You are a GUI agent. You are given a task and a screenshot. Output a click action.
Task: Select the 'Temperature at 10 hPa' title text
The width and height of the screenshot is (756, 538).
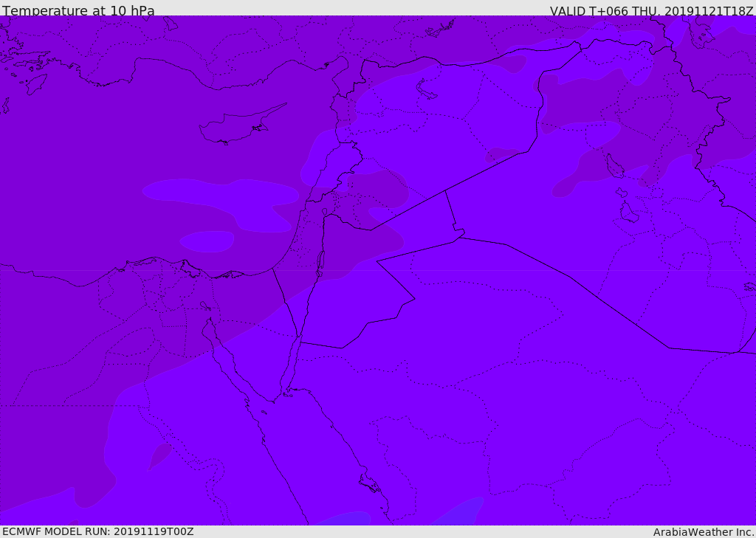click(78, 10)
